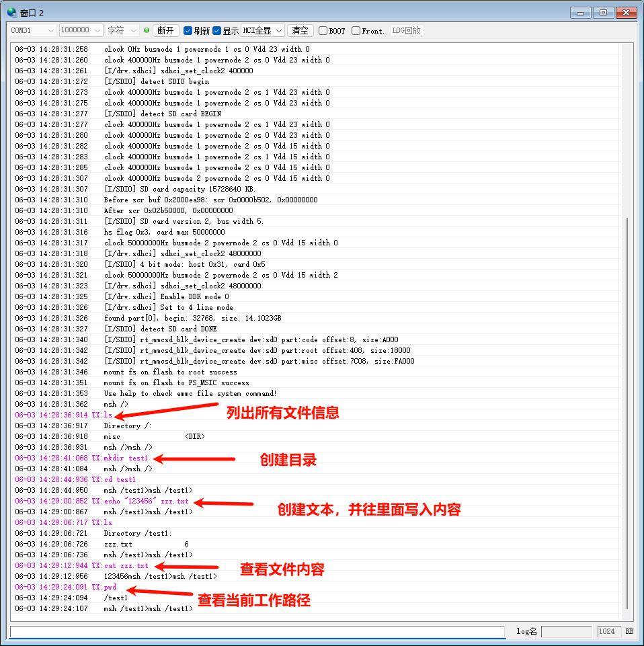Expand the HCI全显 dropdown
The height and width of the screenshot is (646, 644).
pos(262,30)
